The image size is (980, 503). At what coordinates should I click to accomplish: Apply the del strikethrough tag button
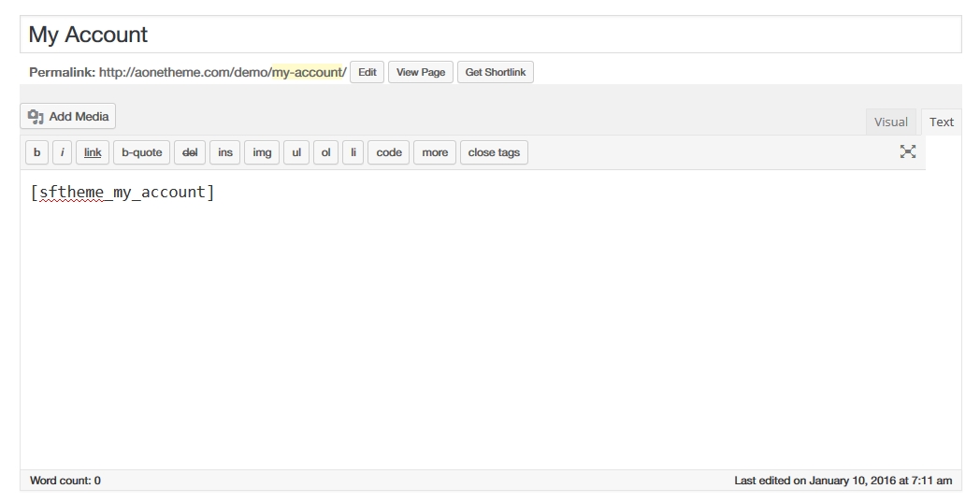point(190,152)
